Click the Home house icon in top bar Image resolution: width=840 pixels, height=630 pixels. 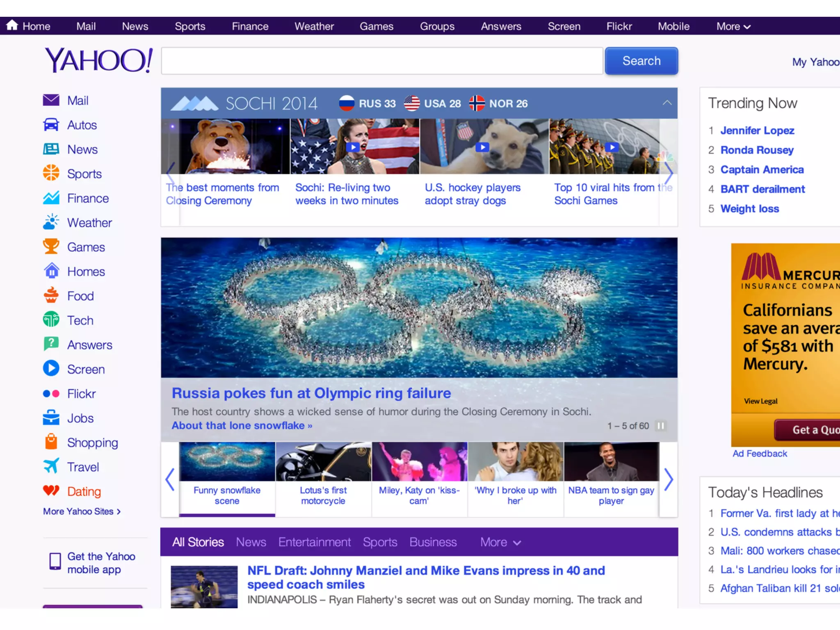[x=12, y=25]
